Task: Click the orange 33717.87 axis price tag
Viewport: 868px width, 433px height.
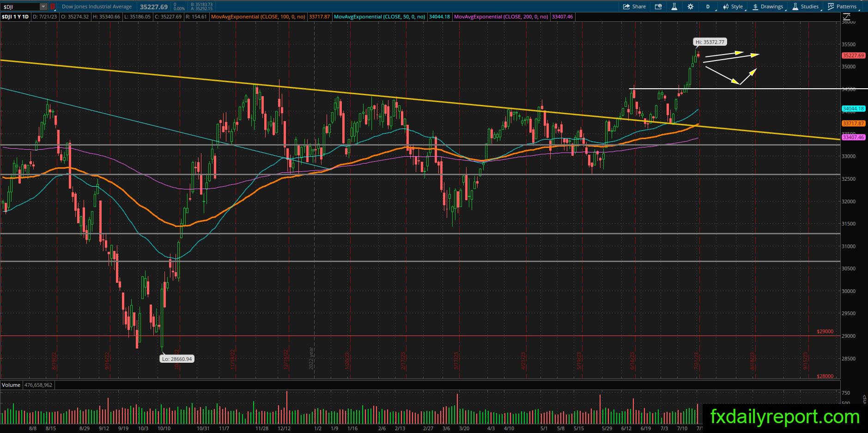Action: coord(853,123)
